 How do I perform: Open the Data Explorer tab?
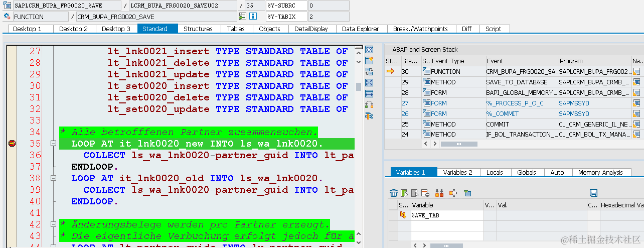click(x=361, y=29)
